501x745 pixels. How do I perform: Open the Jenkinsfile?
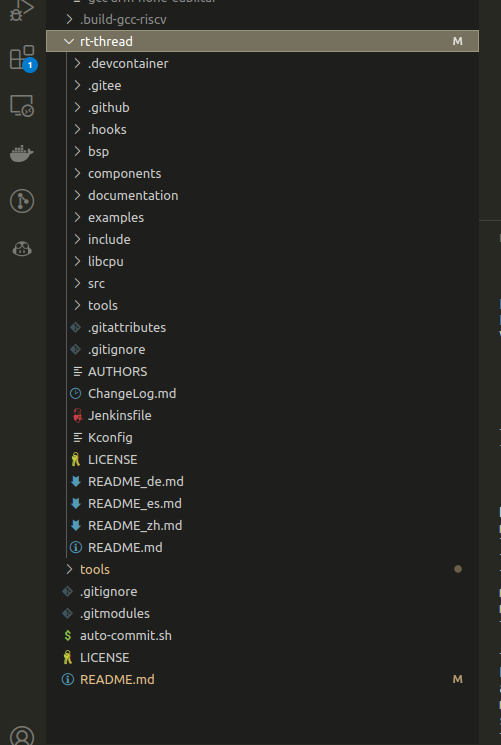click(x=120, y=415)
